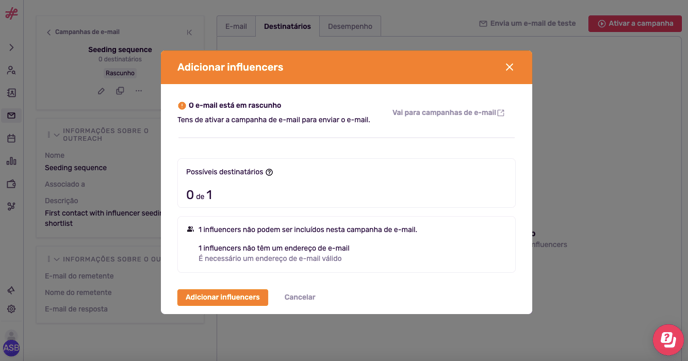Click the pencil edit campaign icon
This screenshot has height=361, width=688.
(x=101, y=91)
